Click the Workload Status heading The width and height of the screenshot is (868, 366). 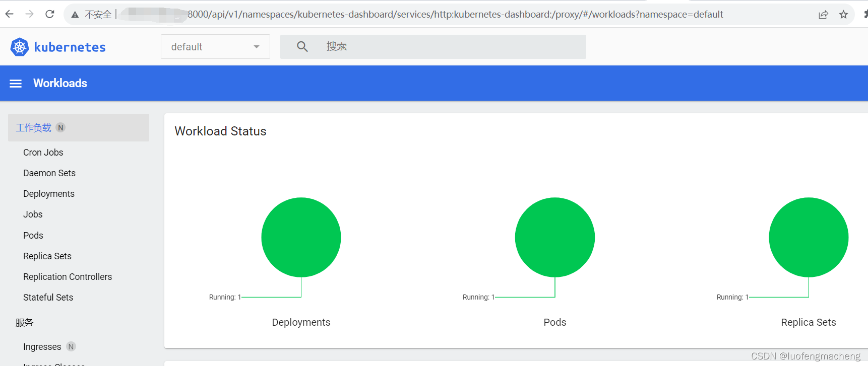coord(220,131)
